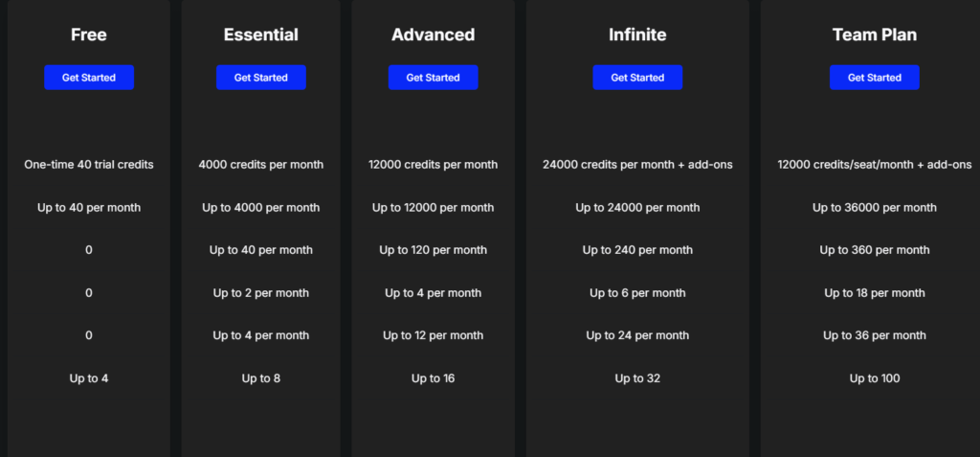Click Get Started under Team Plan
The width and height of the screenshot is (980, 457).
pyautogui.click(x=875, y=78)
